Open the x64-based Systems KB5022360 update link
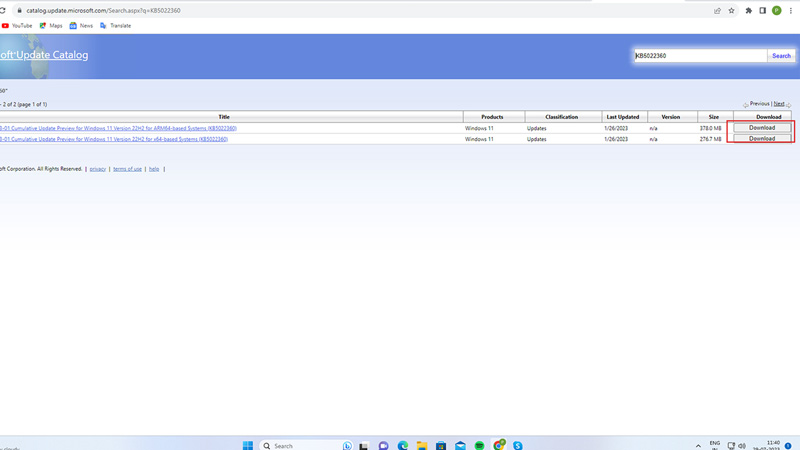This screenshot has height=450, width=800. pos(114,139)
